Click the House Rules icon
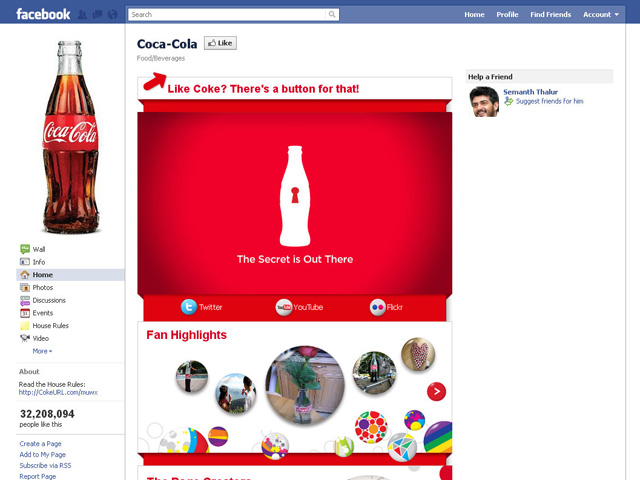This screenshot has width=640, height=480. tap(25, 326)
